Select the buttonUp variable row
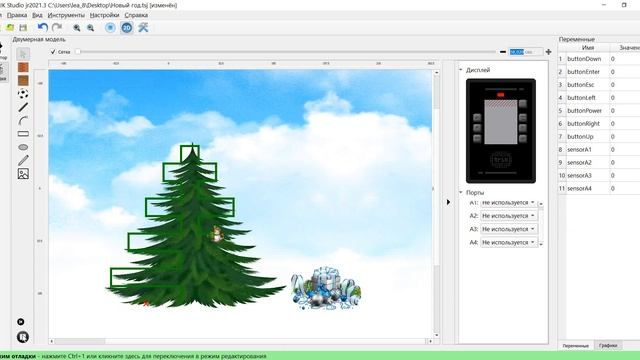 [599, 137]
